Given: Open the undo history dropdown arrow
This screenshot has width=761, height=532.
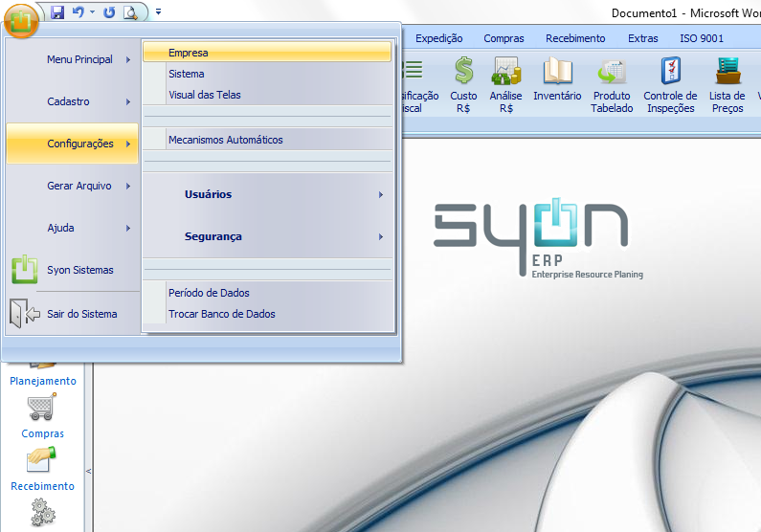Looking at the screenshot, I should (93, 12).
